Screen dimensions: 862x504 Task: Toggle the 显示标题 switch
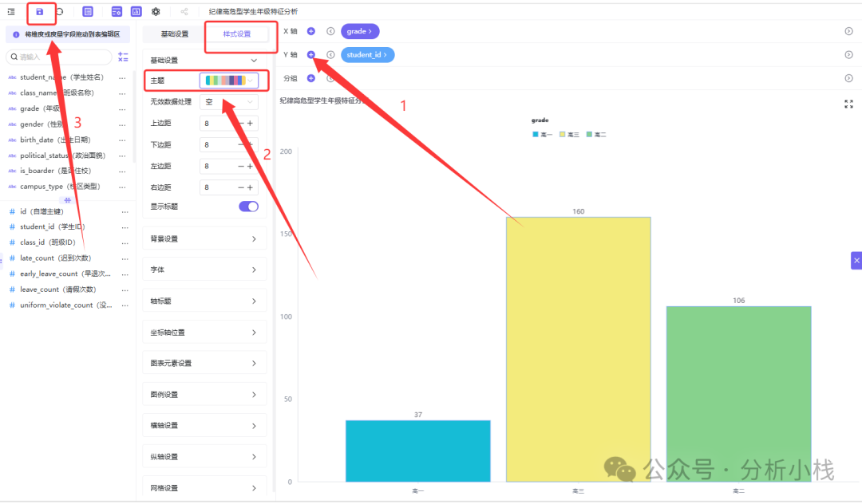[248, 207]
